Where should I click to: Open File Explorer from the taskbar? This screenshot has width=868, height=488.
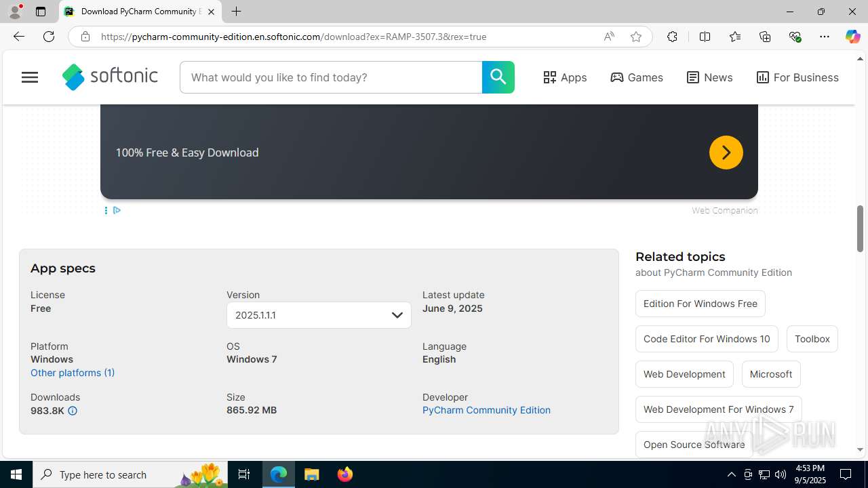(312, 474)
